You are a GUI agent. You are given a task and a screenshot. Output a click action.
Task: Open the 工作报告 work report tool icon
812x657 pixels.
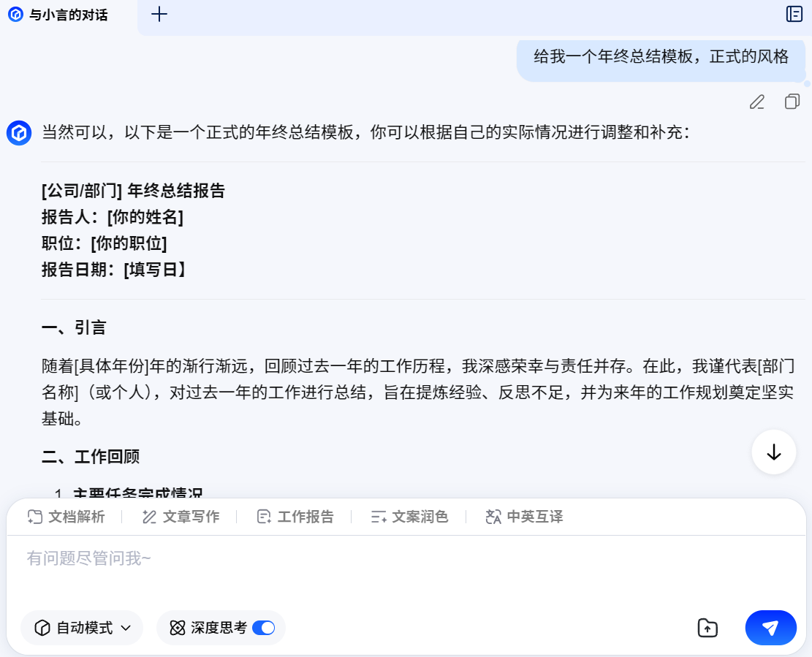(262, 516)
